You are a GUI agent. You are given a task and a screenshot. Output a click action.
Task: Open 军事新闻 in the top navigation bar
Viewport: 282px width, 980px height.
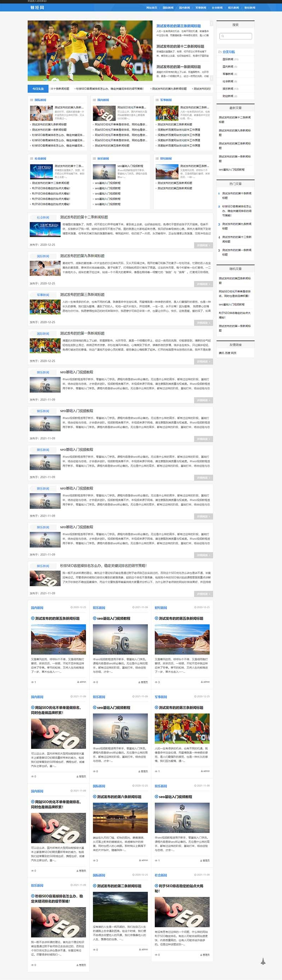click(201, 7)
